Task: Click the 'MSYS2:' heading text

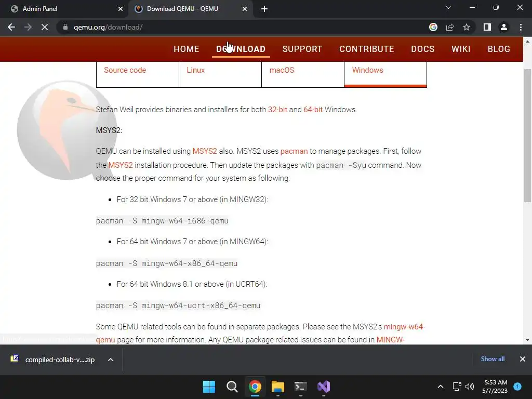Action: click(x=109, y=130)
